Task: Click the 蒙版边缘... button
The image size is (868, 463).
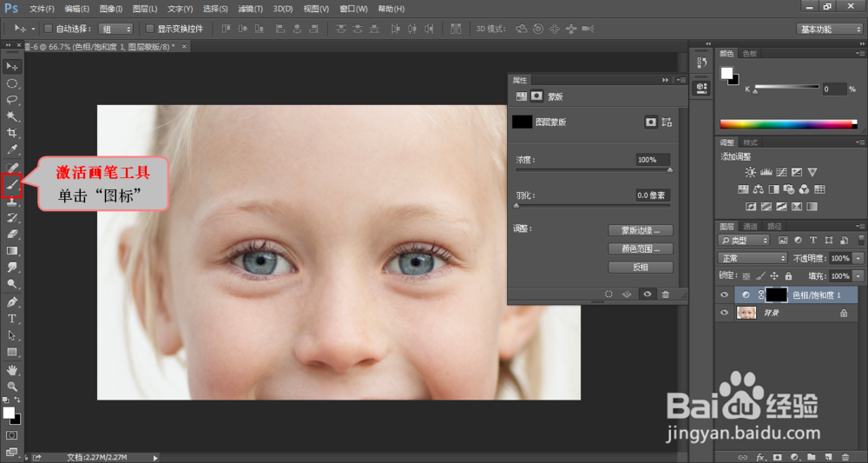Action: coord(641,230)
